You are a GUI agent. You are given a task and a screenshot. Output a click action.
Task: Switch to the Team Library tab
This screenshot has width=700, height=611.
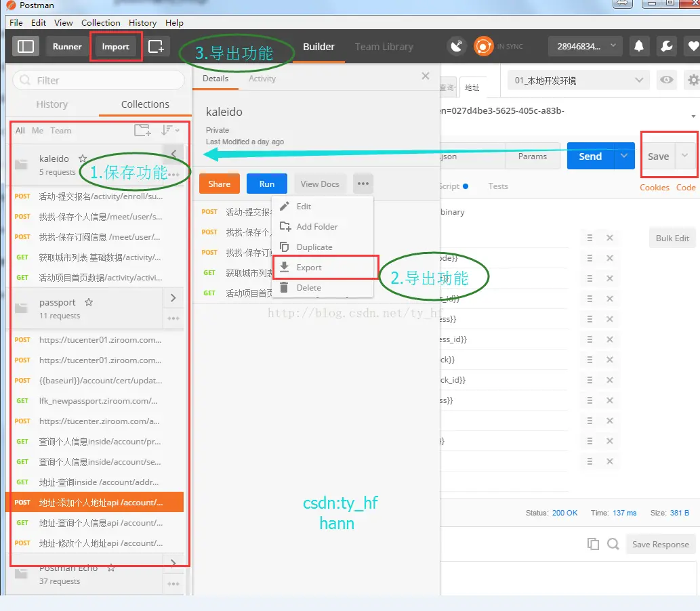click(384, 47)
